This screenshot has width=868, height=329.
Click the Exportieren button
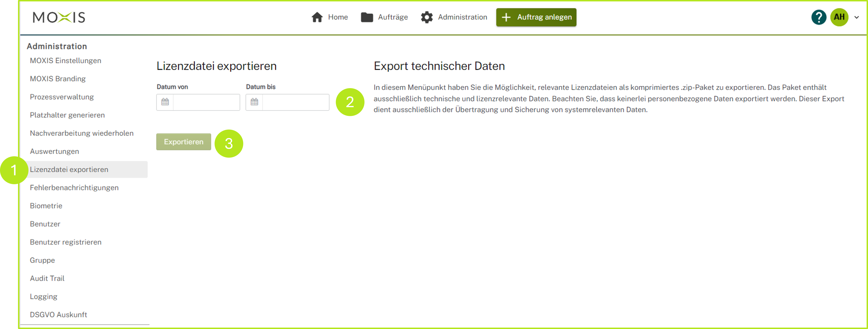[x=183, y=142]
